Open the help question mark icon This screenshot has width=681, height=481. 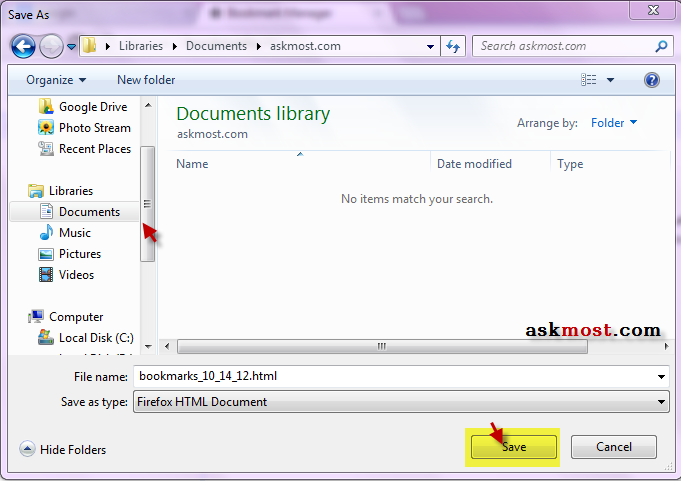(x=651, y=80)
